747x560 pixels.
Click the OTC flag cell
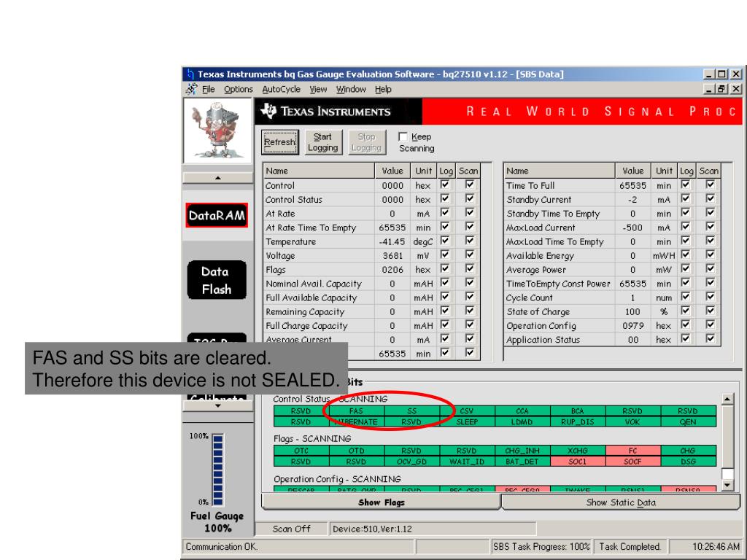coord(301,451)
